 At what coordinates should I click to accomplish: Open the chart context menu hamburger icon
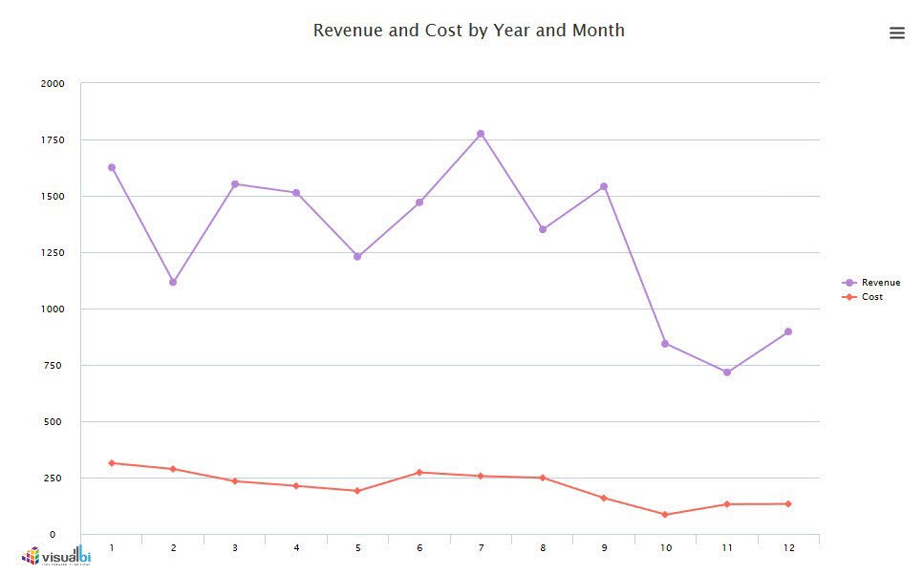[896, 33]
